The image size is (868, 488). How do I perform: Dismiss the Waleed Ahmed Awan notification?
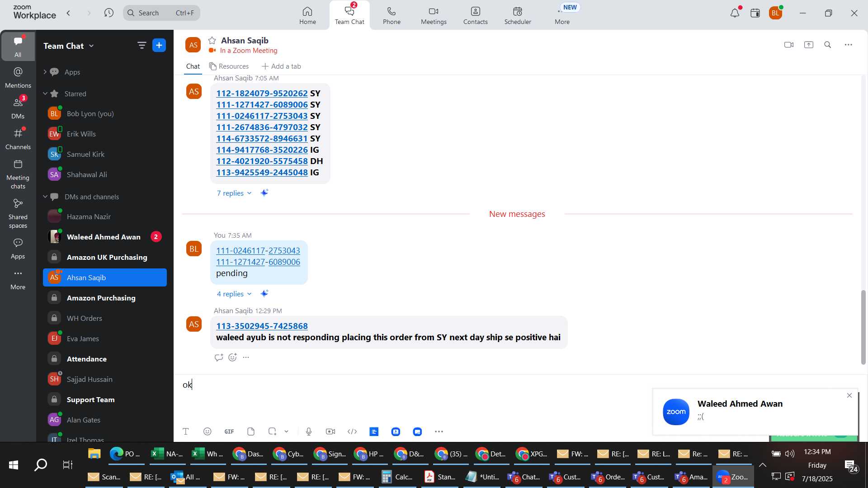point(849,395)
